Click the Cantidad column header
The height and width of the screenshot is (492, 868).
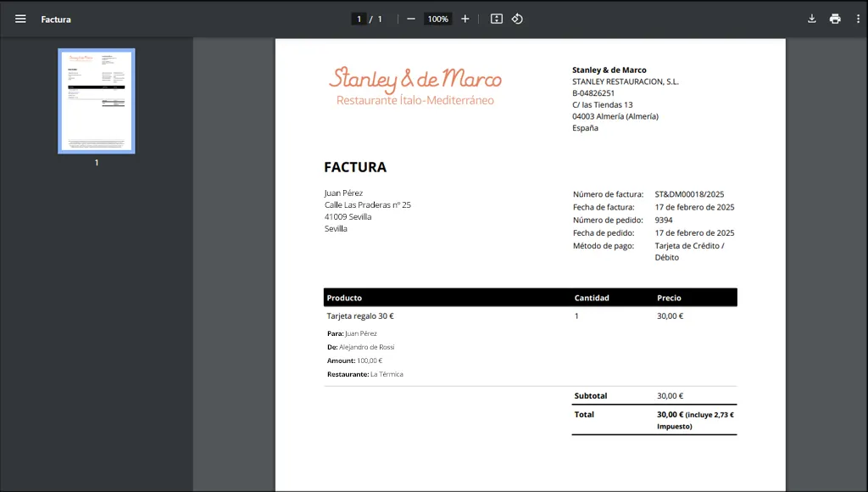pyautogui.click(x=592, y=298)
